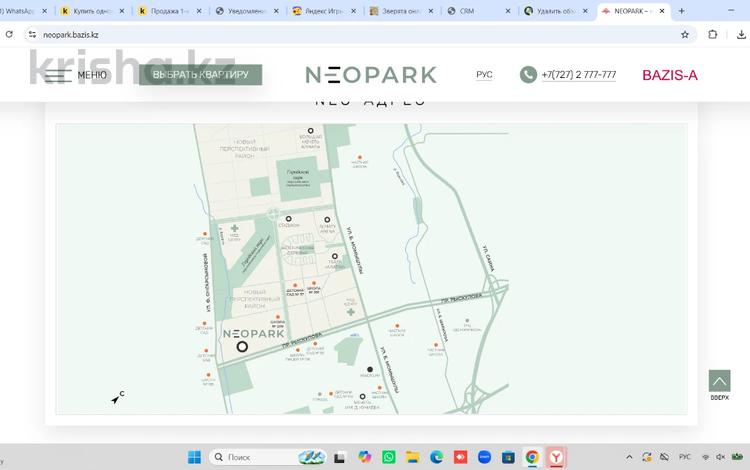Click the taskbar Поиск search box
This screenshot has height=470, width=750.
pos(268,457)
